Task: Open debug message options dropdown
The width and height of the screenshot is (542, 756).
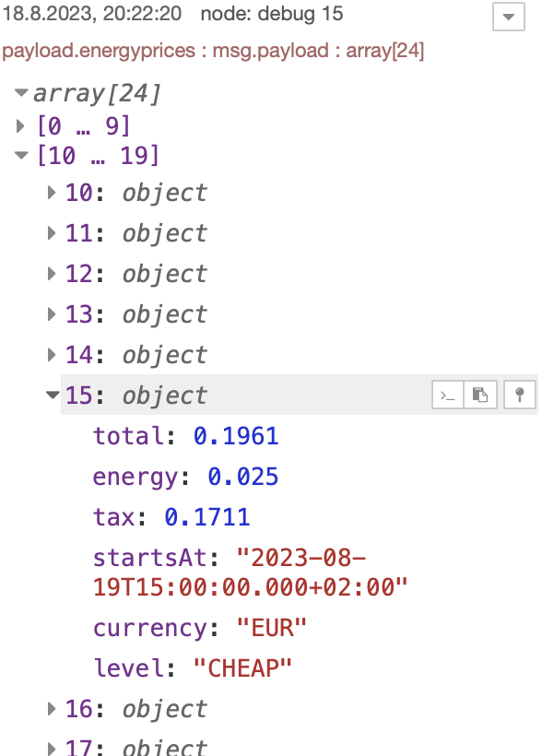Action: [x=508, y=17]
